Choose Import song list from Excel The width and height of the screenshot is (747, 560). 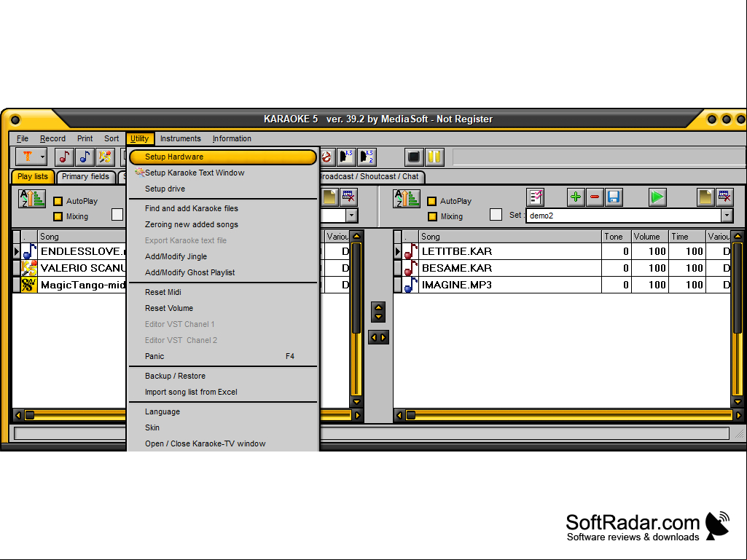(x=222, y=392)
